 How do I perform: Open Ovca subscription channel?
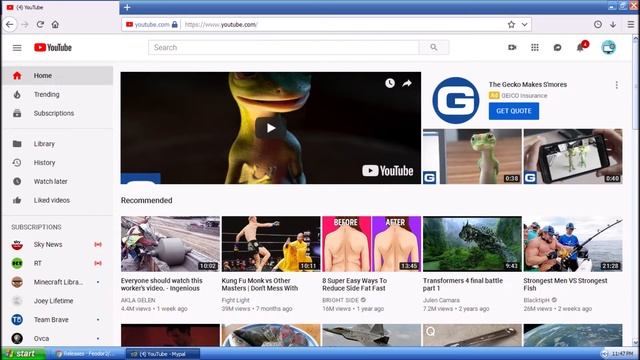coord(58,338)
